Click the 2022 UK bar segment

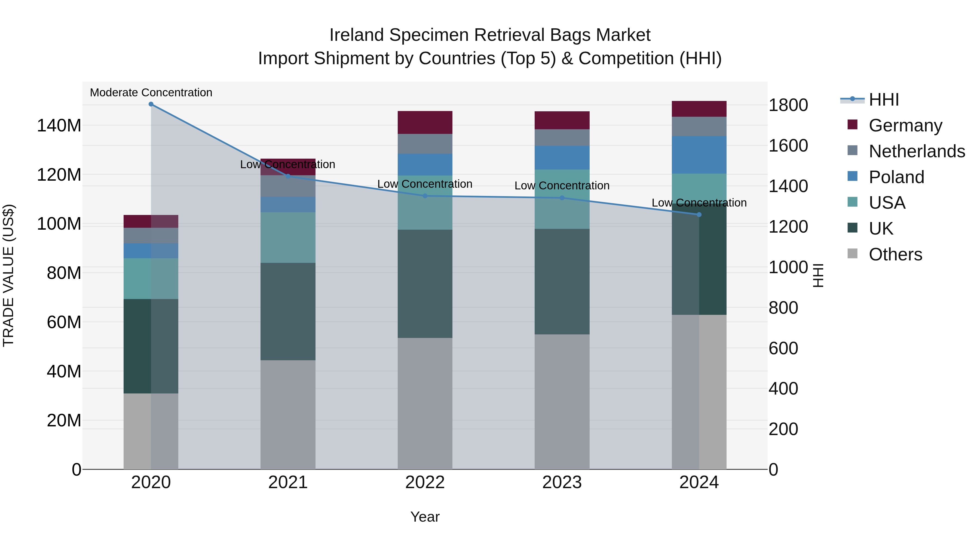point(425,284)
